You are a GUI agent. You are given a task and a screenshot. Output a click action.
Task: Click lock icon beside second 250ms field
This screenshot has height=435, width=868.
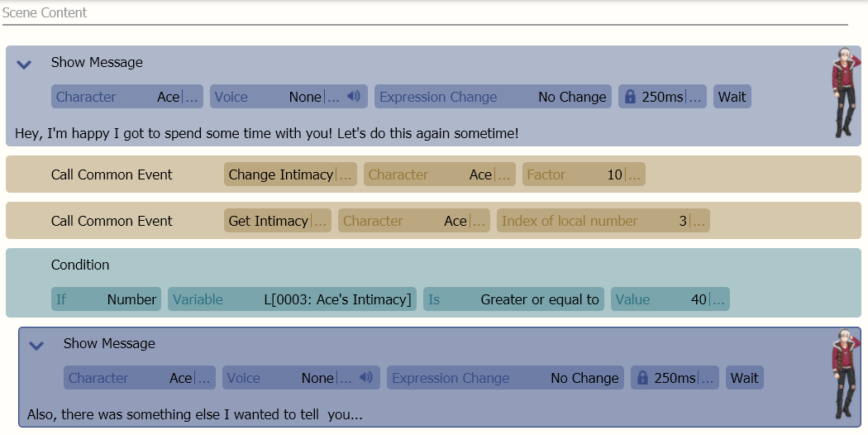pyautogui.click(x=642, y=377)
